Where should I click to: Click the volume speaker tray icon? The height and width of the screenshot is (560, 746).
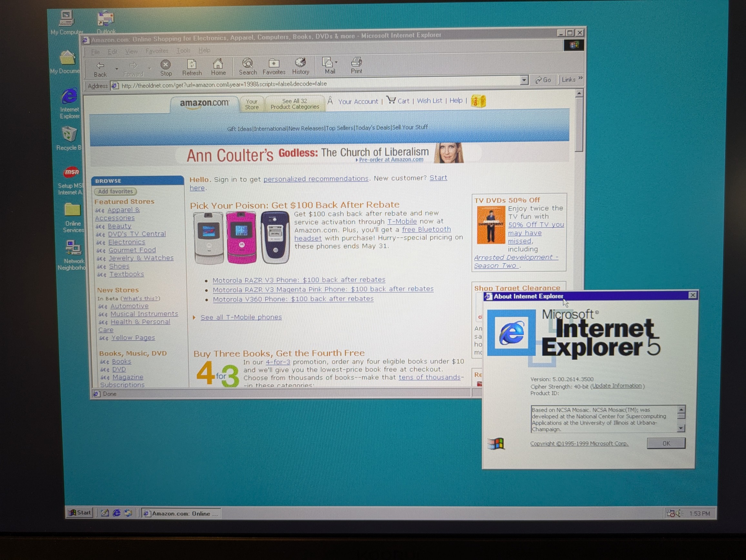[x=678, y=514]
